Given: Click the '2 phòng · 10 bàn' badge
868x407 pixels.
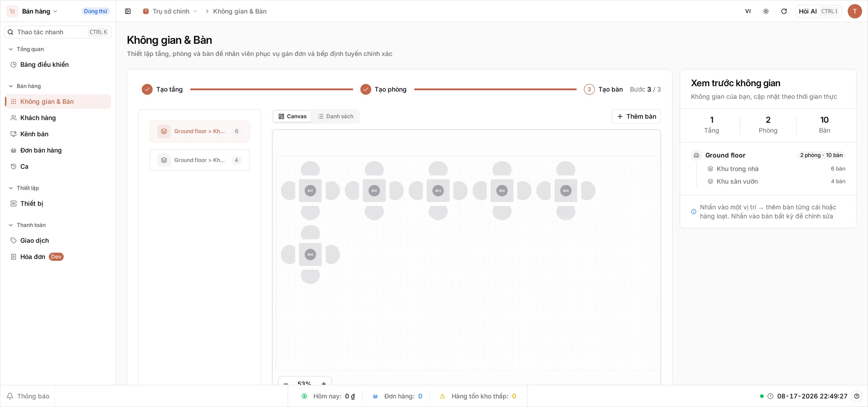Looking at the screenshot, I should click(821, 155).
